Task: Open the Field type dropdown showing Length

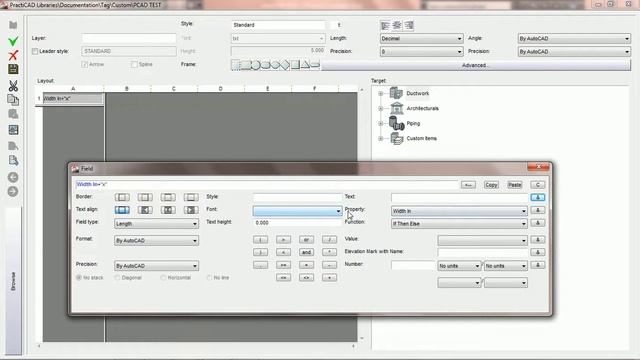Action: [156, 224]
